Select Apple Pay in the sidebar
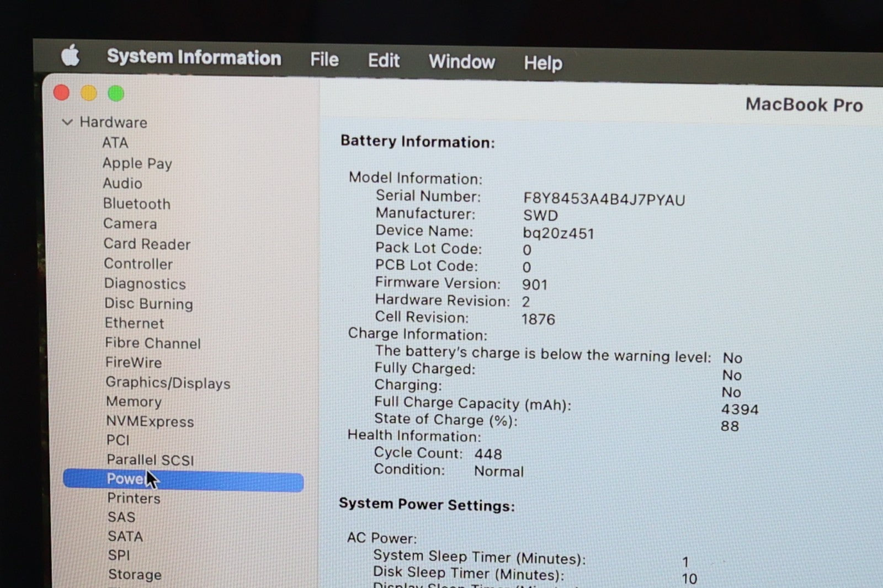The width and height of the screenshot is (883, 588). point(137,163)
